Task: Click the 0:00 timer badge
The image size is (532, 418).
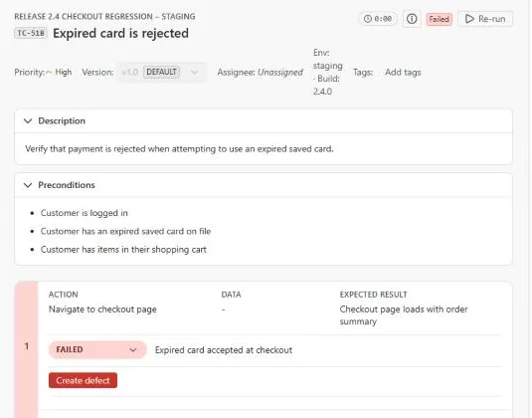Action: (378, 19)
